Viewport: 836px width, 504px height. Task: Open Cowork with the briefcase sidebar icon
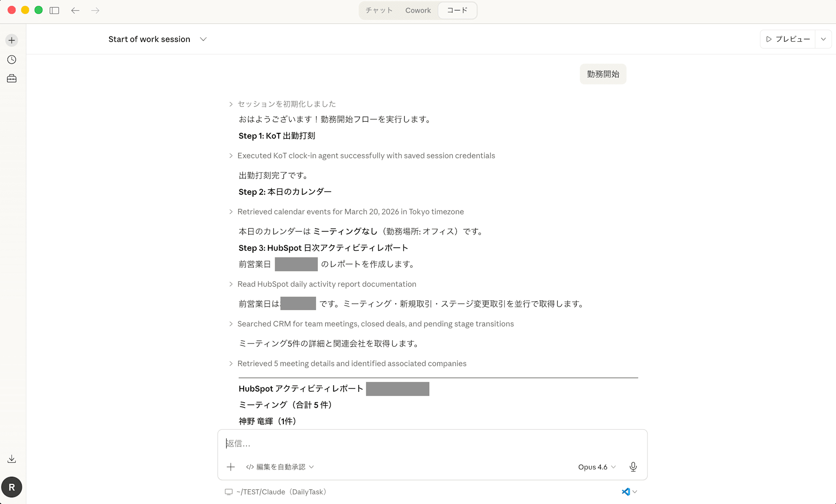[11, 78]
